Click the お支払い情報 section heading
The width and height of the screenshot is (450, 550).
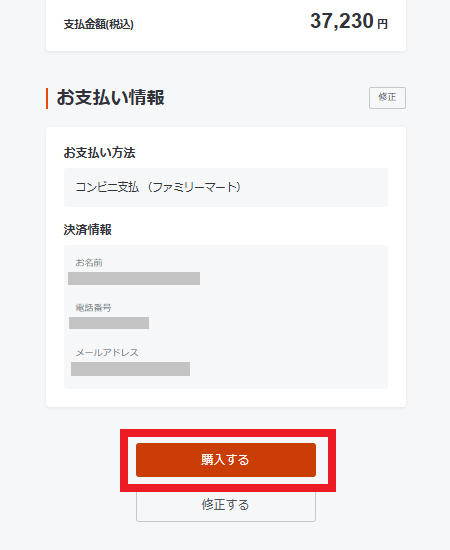click(110, 98)
